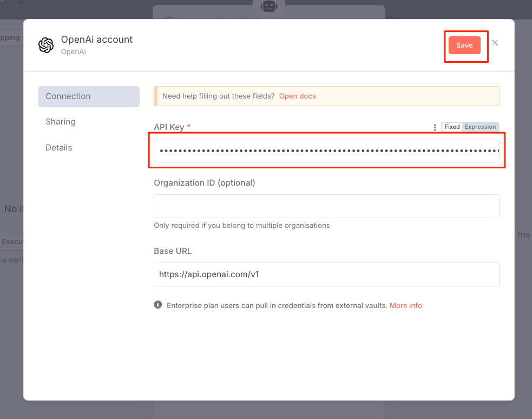Focus the API Key input field
532x419 pixels.
(326, 150)
